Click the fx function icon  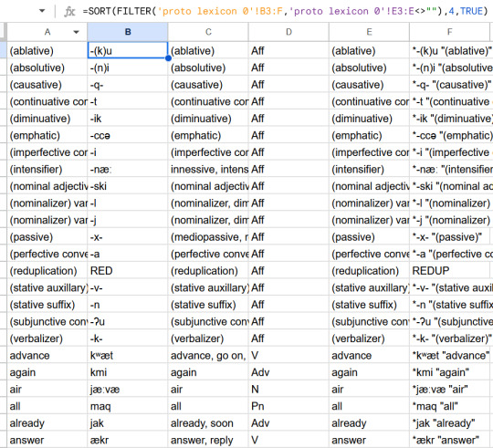[69, 11]
